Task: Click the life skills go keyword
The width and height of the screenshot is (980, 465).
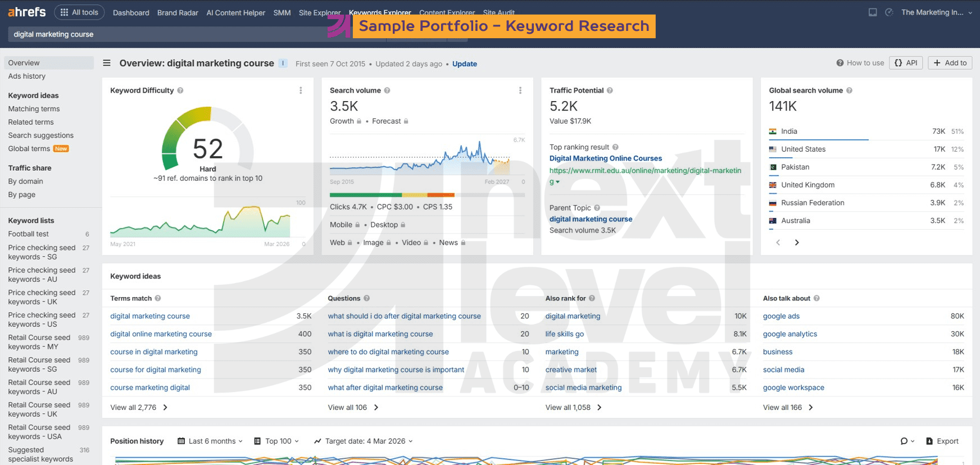Action: (x=564, y=334)
